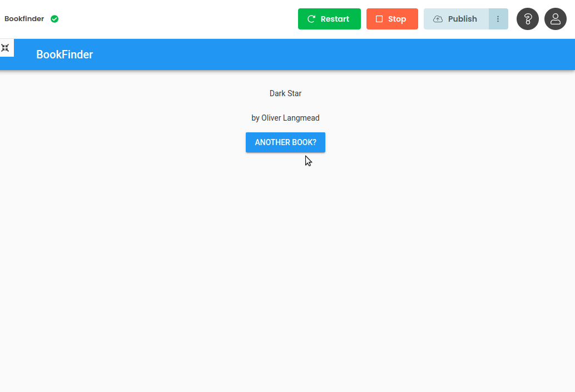This screenshot has height=392, width=575.
Task: Open the help question-mark icon
Action: (528, 19)
